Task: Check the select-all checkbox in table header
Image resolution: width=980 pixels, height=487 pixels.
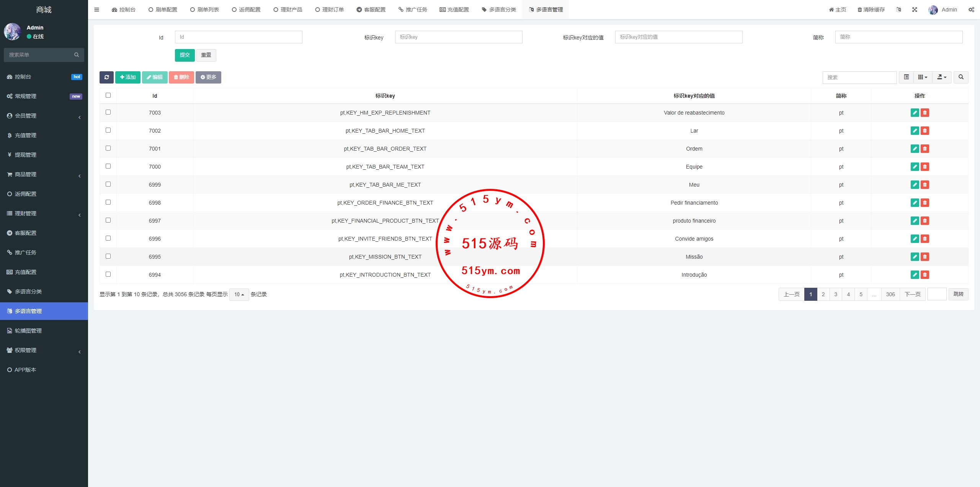Action: [108, 95]
